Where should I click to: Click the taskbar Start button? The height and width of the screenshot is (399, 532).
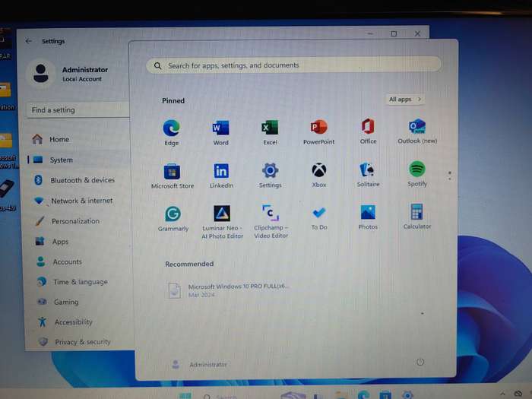(x=185, y=396)
